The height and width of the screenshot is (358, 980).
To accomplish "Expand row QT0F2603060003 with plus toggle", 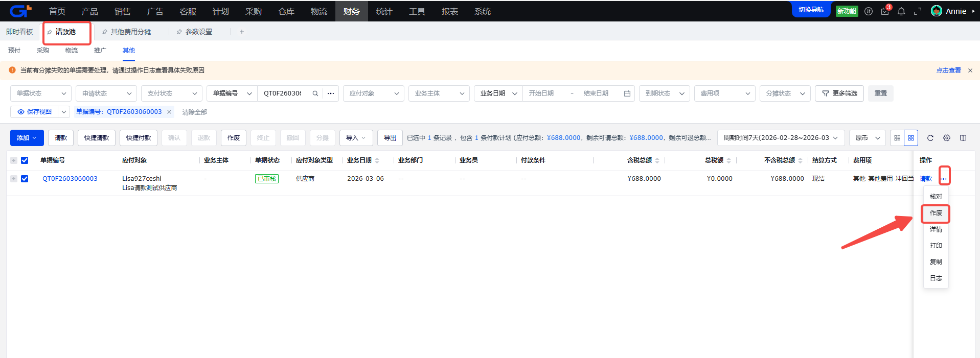I will point(14,179).
